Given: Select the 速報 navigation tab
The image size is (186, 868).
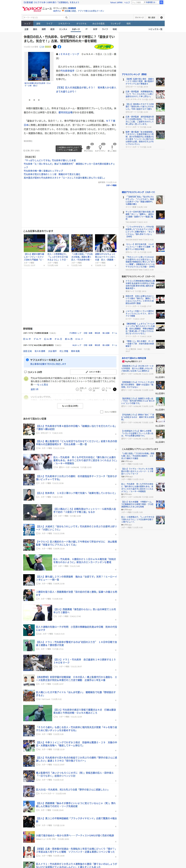Looking at the screenshot, I should tap(38, 24).
